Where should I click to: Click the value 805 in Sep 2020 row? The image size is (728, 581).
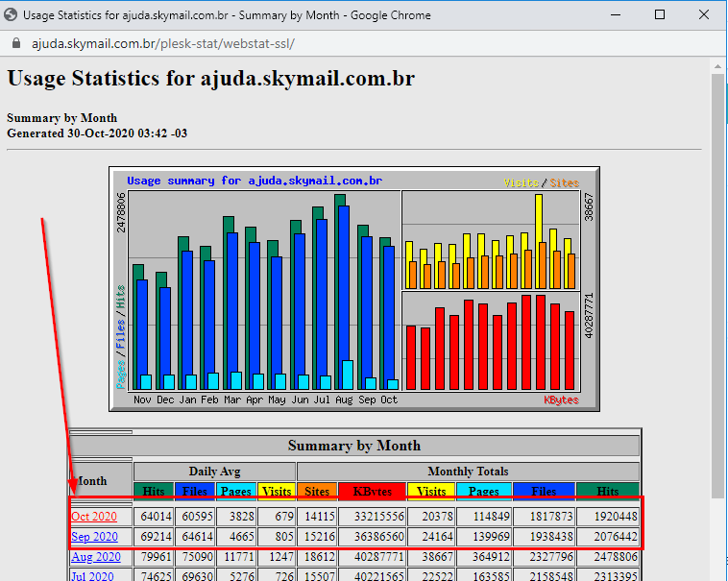pos(284,537)
